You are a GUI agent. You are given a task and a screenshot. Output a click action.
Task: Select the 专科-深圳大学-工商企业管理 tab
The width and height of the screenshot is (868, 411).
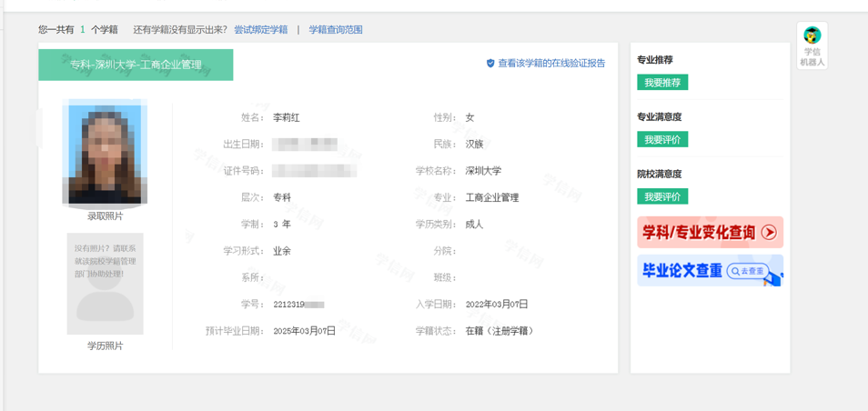pos(136,65)
